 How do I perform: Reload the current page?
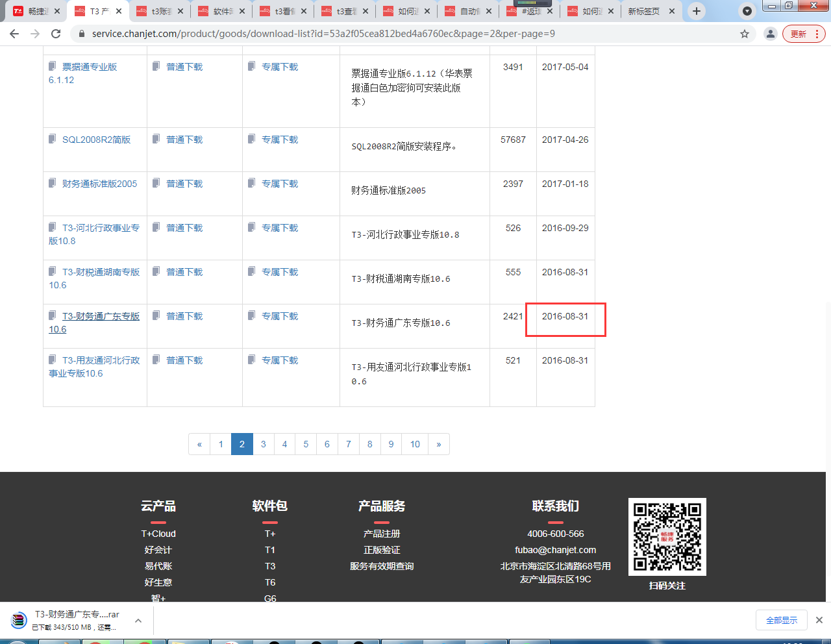pos(56,34)
